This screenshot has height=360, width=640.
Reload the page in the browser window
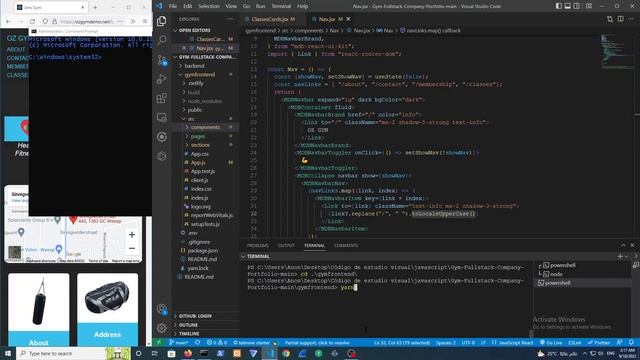[32, 21]
